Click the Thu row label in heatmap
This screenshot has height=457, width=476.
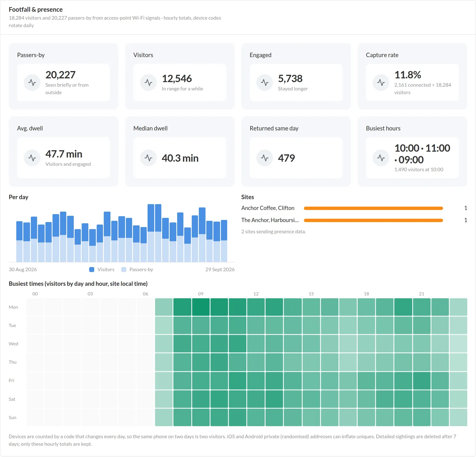pyautogui.click(x=13, y=362)
